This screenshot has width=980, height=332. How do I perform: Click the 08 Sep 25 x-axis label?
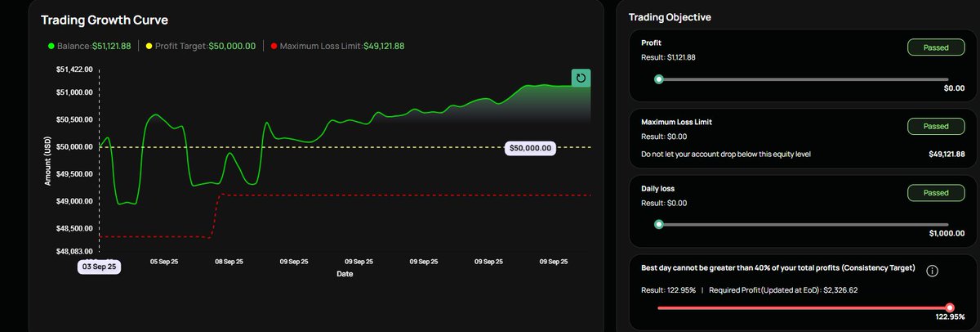click(230, 262)
